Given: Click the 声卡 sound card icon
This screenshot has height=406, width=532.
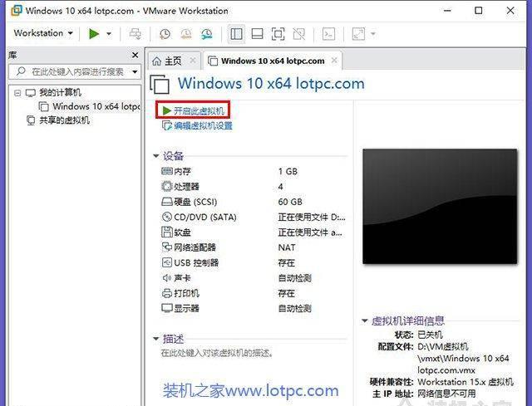Looking at the screenshot, I should [167, 278].
